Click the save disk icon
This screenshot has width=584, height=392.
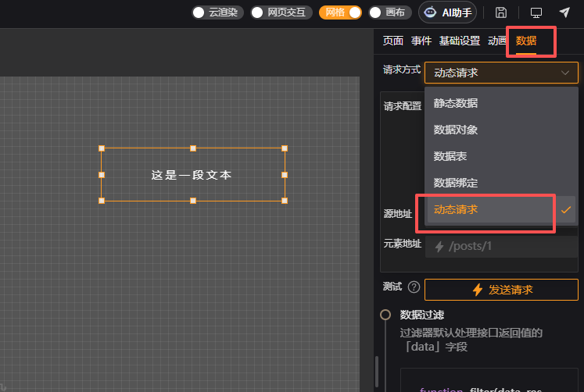pyautogui.click(x=501, y=12)
